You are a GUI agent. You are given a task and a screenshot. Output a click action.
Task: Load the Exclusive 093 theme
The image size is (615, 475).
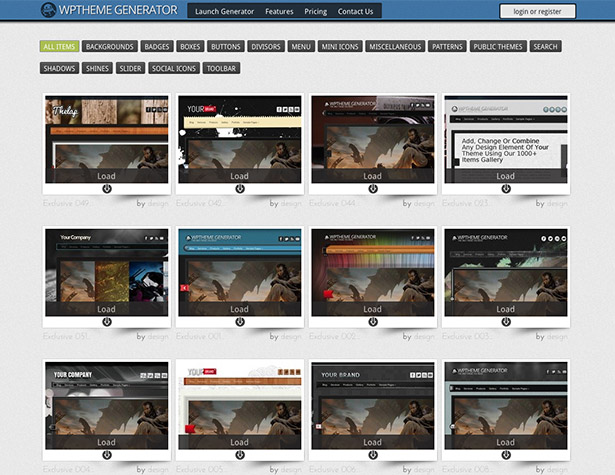(506, 176)
